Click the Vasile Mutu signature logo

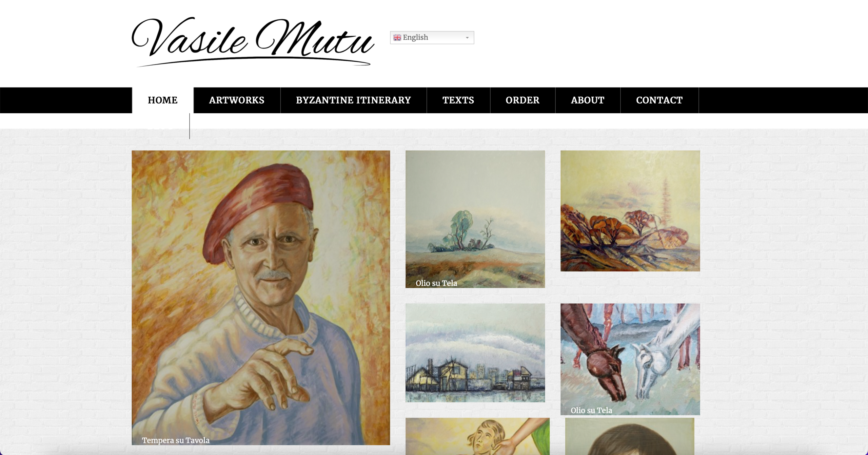tap(253, 41)
